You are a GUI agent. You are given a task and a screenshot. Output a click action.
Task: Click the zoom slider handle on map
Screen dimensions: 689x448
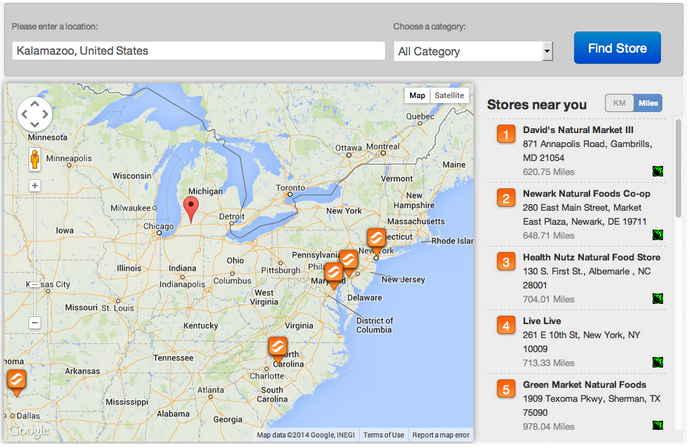coord(35,285)
